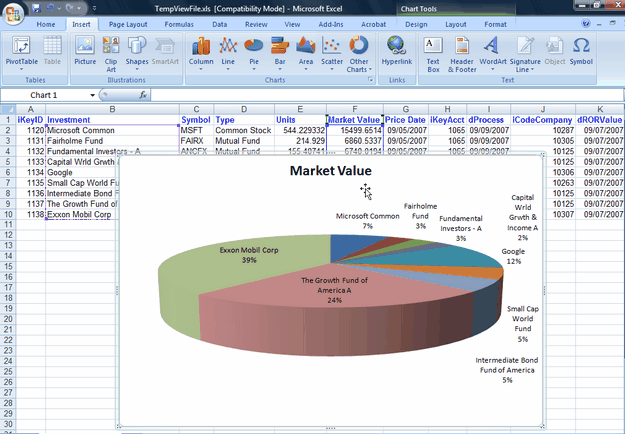The image size is (625, 434).
Task: Select the Market Value chart title
Action: click(330, 171)
